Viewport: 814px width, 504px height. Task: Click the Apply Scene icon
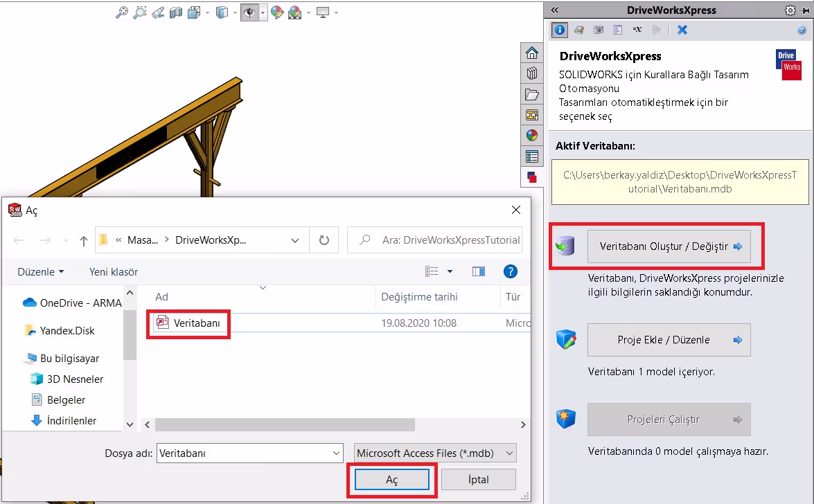click(x=295, y=12)
